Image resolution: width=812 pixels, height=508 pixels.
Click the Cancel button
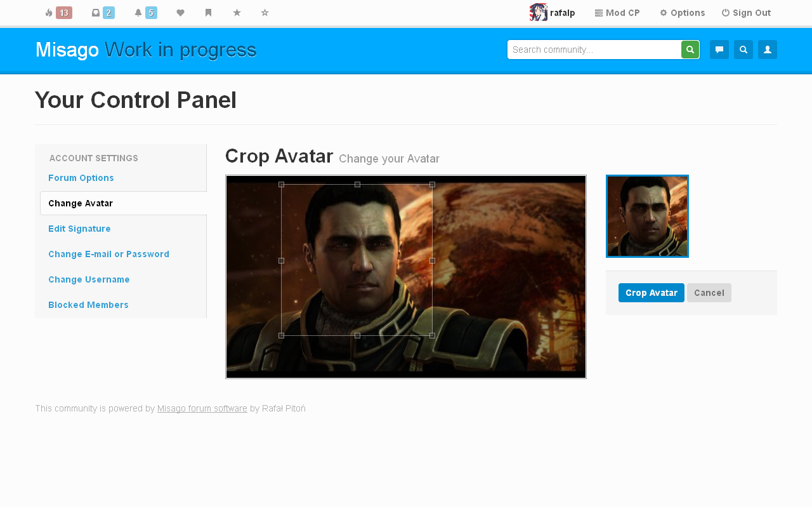(x=709, y=293)
